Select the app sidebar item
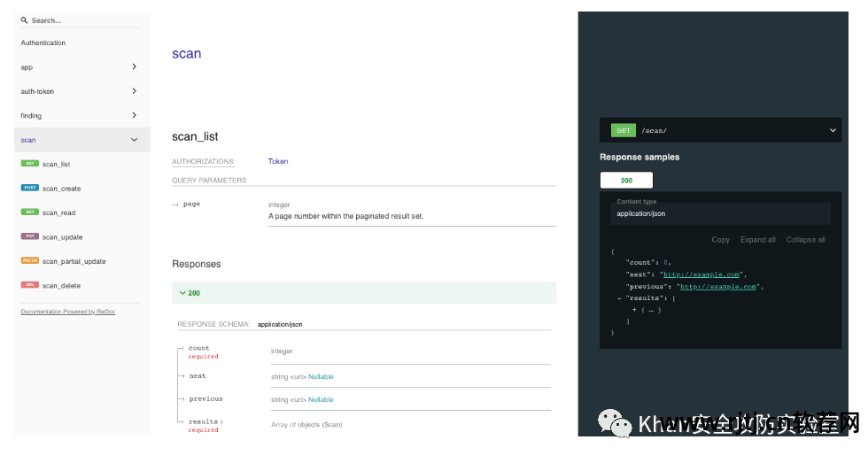 (27, 67)
